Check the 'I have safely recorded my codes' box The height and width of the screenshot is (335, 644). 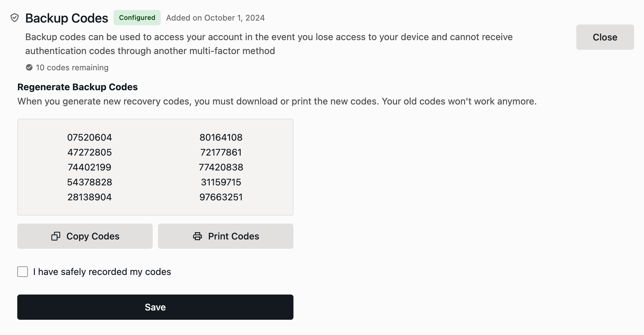coord(23,272)
